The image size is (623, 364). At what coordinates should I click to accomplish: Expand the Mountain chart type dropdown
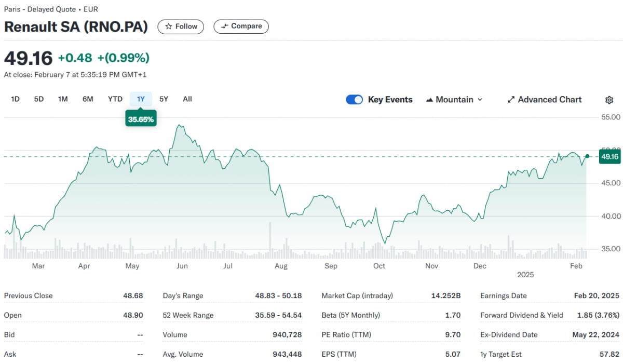pyautogui.click(x=454, y=100)
